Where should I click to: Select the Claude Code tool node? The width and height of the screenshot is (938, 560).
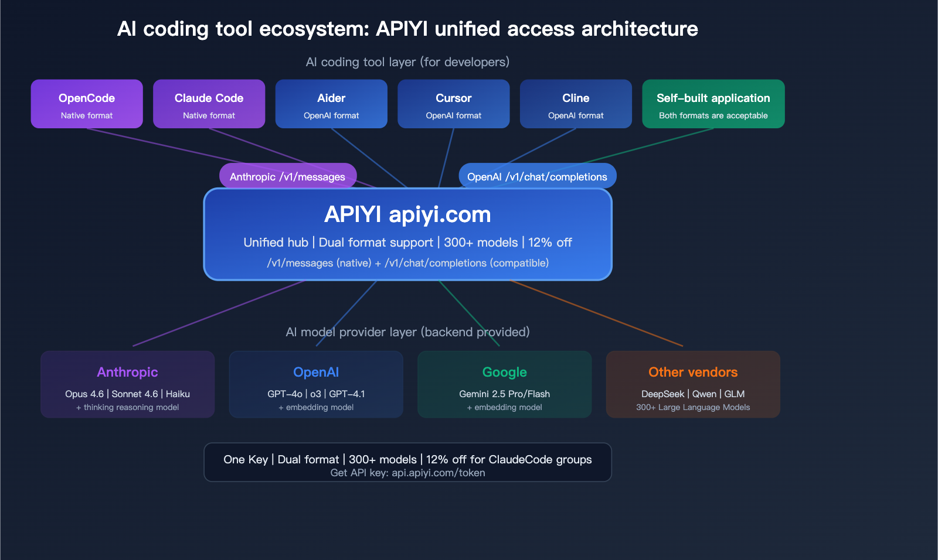point(209,104)
